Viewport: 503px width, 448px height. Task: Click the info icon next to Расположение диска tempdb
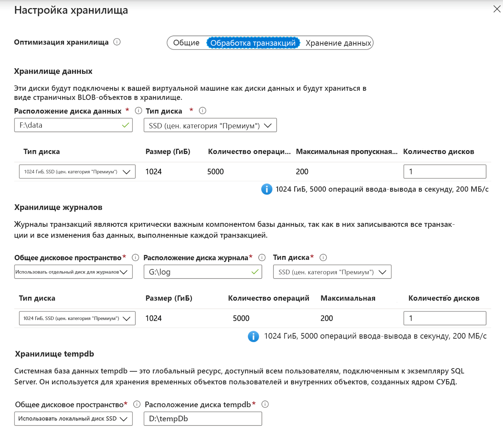click(x=265, y=404)
